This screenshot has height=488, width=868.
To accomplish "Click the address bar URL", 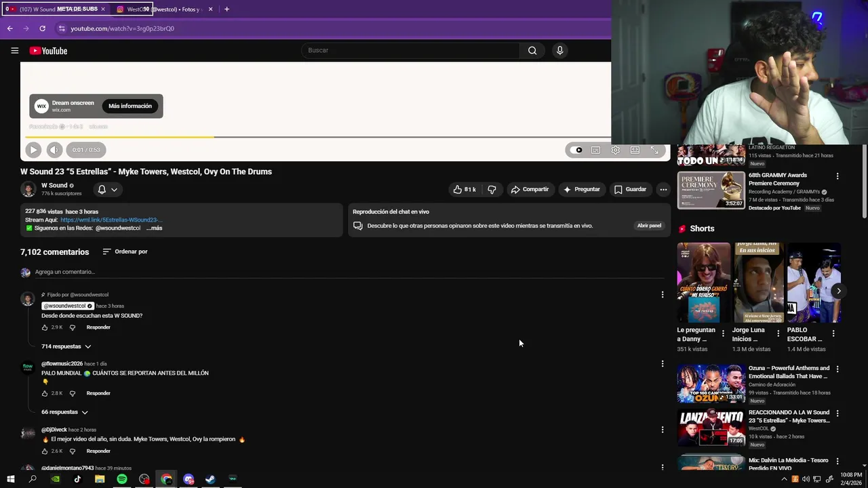I will click(123, 28).
